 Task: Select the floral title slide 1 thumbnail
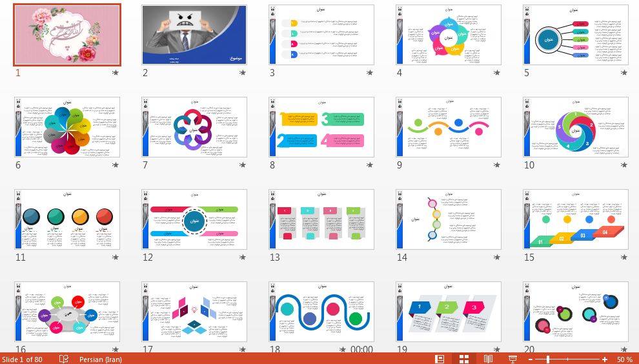[67, 35]
